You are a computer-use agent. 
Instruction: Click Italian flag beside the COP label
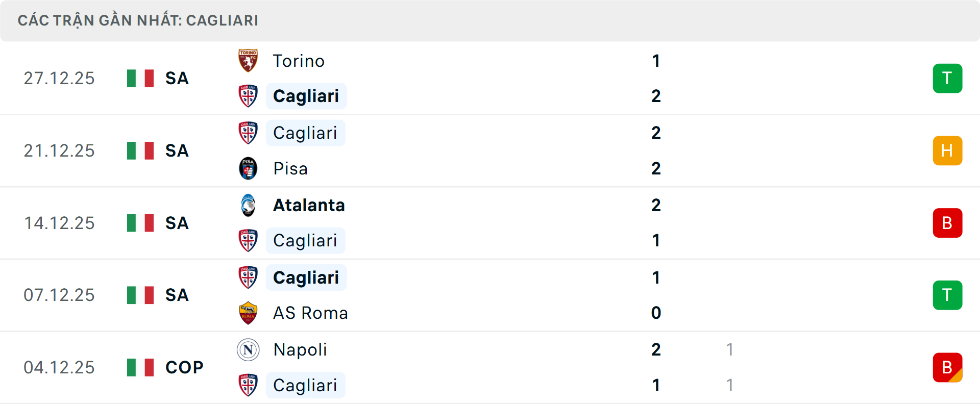(140, 367)
